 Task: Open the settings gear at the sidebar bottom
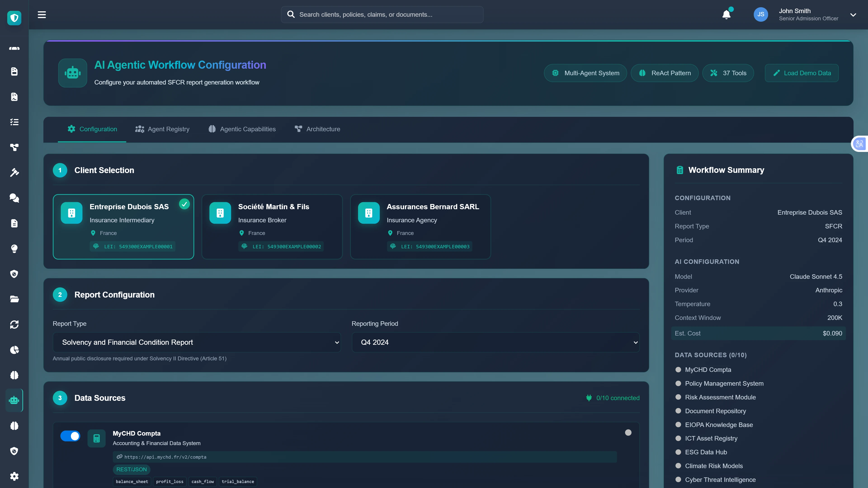pyautogui.click(x=14, y=476)
